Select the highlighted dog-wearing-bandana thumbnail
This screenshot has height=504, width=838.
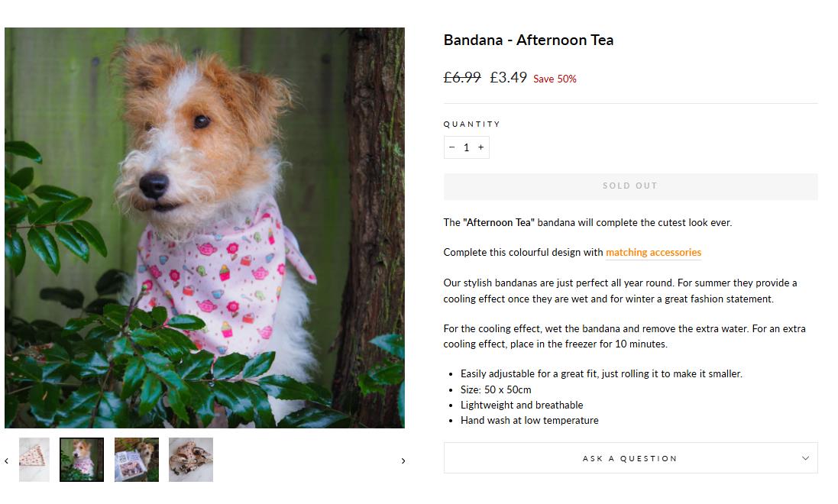tap(82, 460)
